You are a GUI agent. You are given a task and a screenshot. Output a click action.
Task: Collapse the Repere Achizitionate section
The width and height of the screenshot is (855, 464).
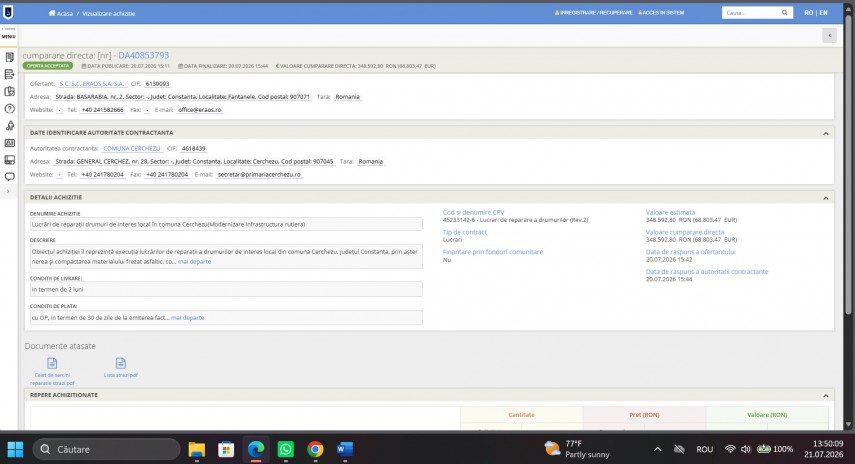coord(826,396)
